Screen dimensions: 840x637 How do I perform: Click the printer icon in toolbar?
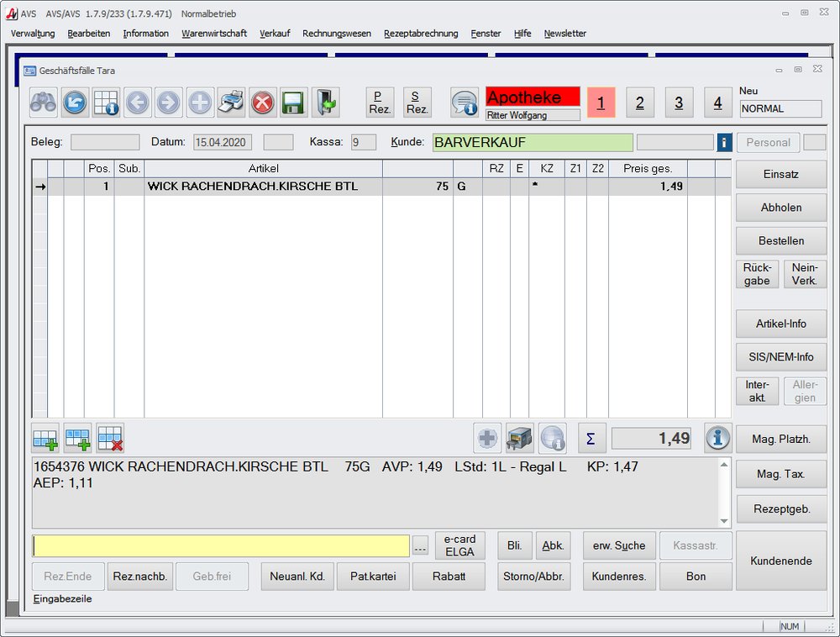coord(231,103)
